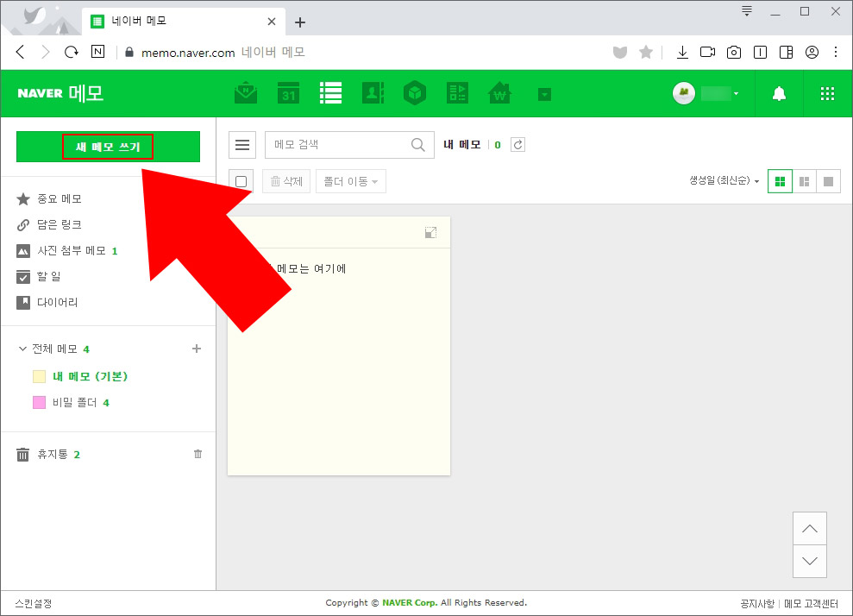The height and width of the screenshot is (616, 853).
Task: Open 사진 첨부 메모 category
Action: click(67, 251)
